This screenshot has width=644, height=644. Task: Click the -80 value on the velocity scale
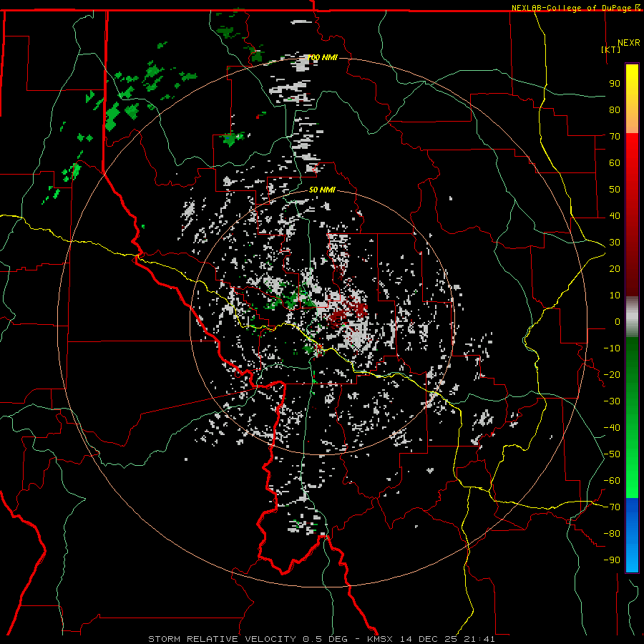[x=612, y=534]
